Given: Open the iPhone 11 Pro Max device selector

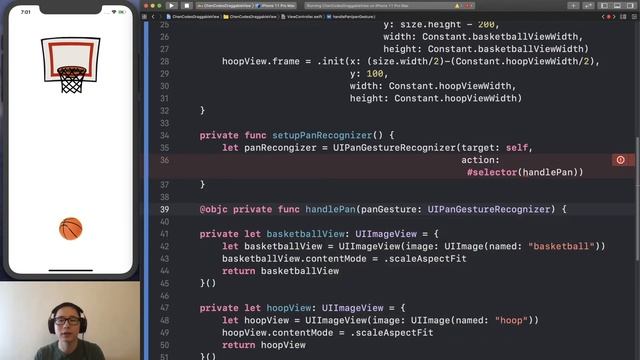Looking at the screenshot, I should click(275, 6).
